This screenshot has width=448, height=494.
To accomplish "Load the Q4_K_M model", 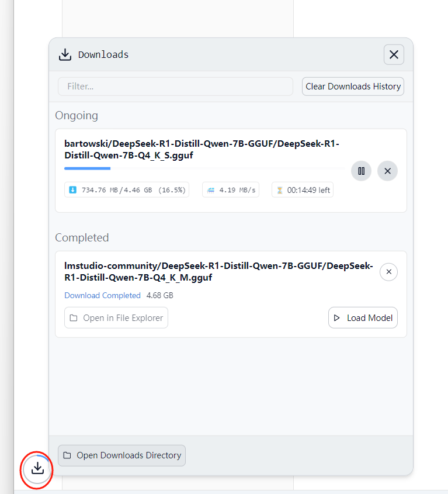I will point(363,318).
